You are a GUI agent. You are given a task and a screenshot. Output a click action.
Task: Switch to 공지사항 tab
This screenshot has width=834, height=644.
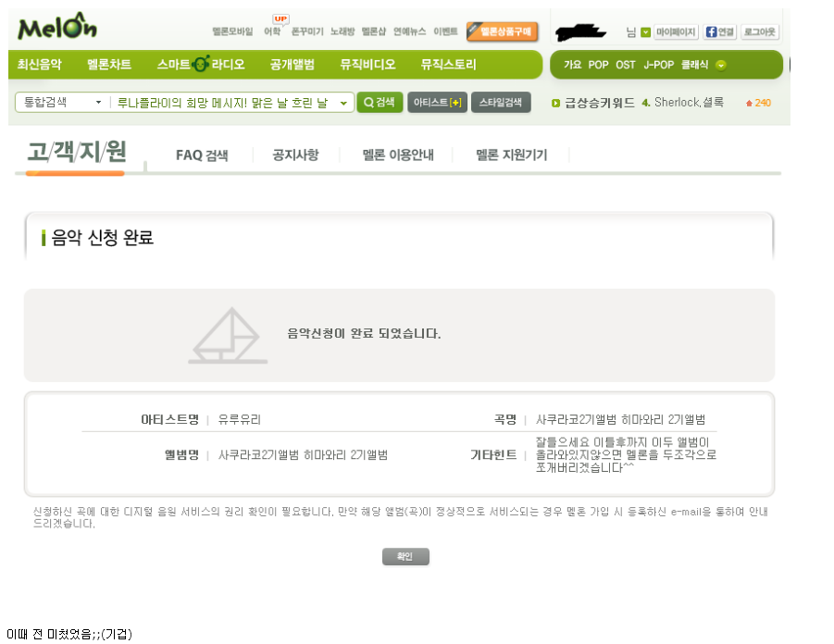point(295,155)
